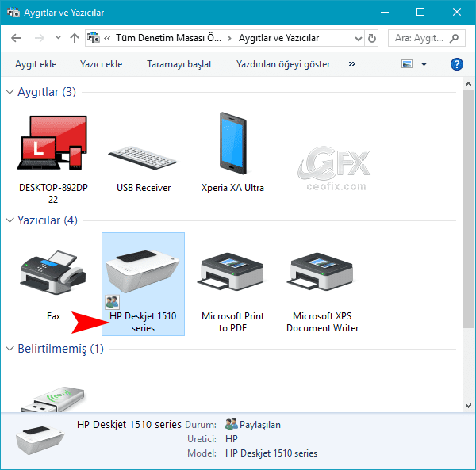Image resolution: width=476 pixels, height=470 pixels.
Task: Click the title bar Aygıtlar ve Yazıcılar icon
Action: click(13, 13)
